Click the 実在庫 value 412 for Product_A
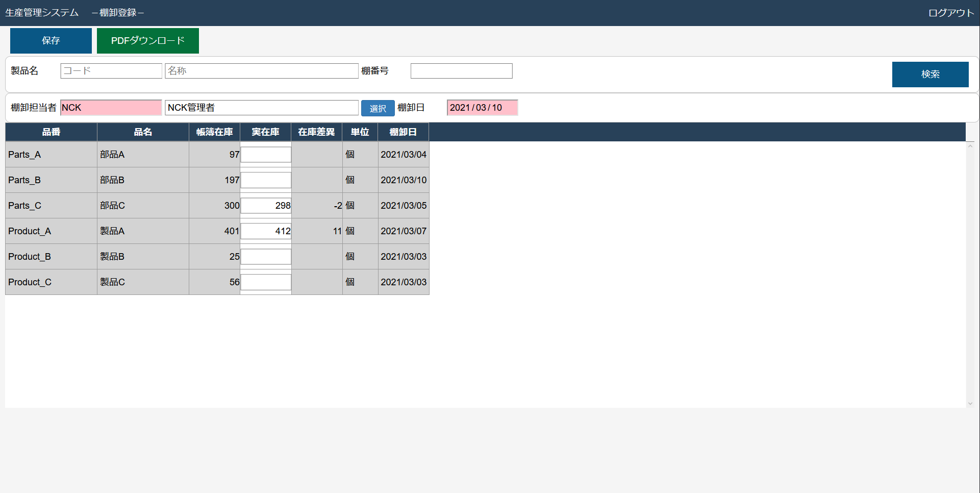The image size is (980, 493). click(x=266, y=231)
